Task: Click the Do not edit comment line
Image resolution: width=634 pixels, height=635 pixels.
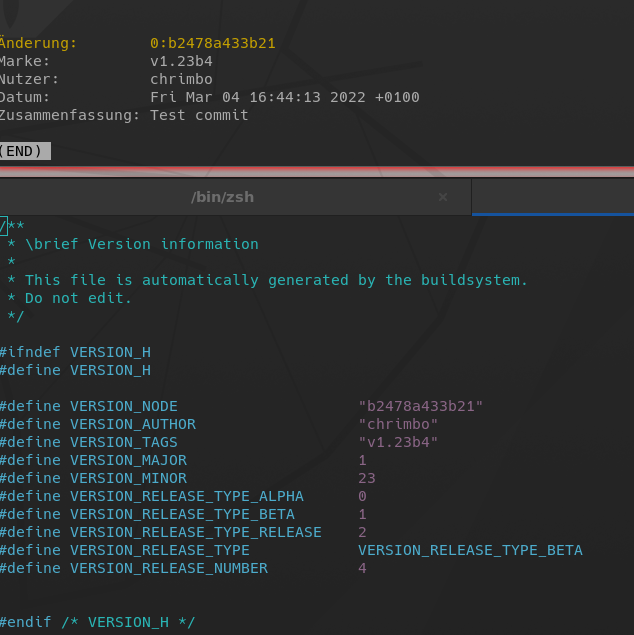Action: pos(78,298)
